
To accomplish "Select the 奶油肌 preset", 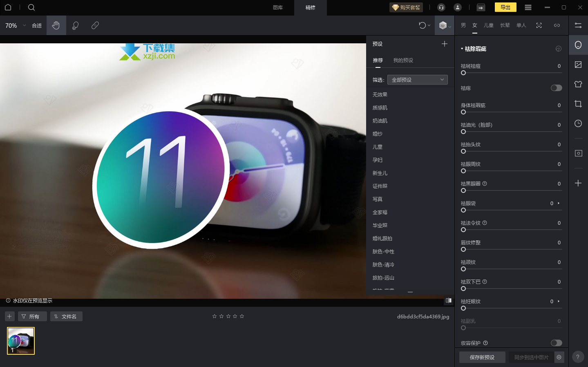I will 380,121.
